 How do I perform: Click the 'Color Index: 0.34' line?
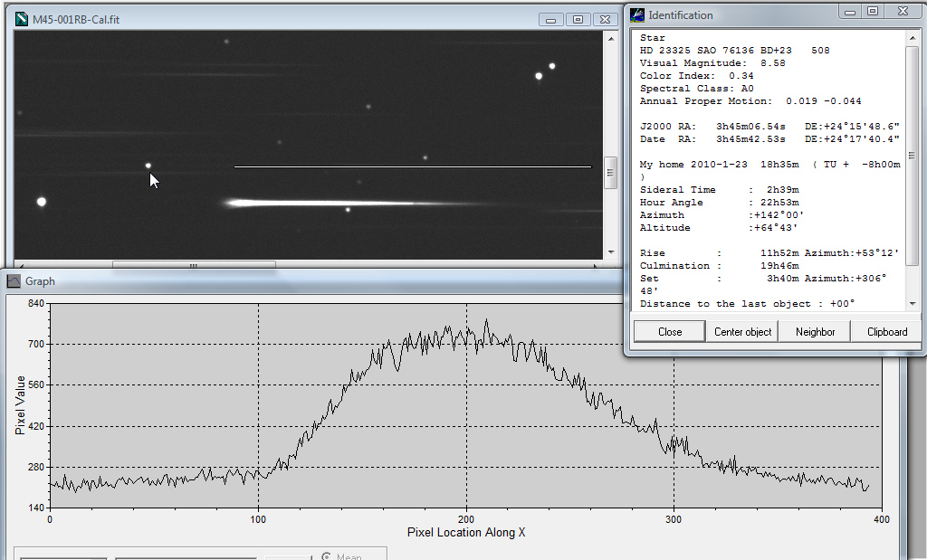[x=696, y=76]
